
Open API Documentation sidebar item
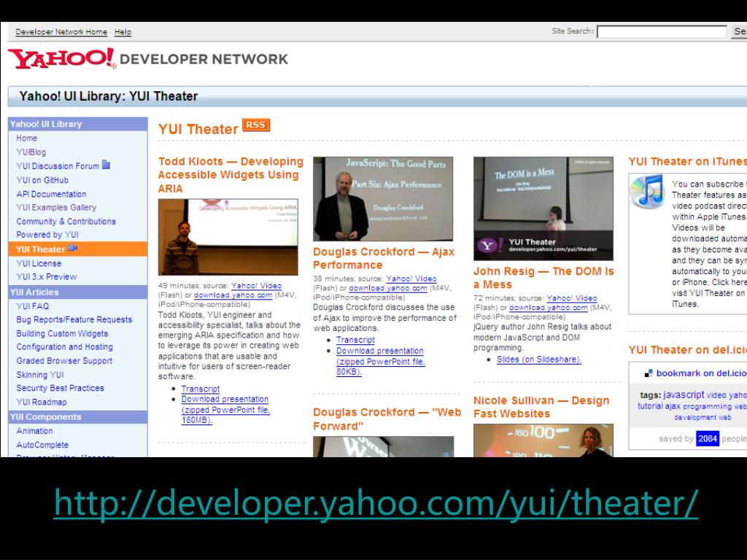[x=52, y=194]
